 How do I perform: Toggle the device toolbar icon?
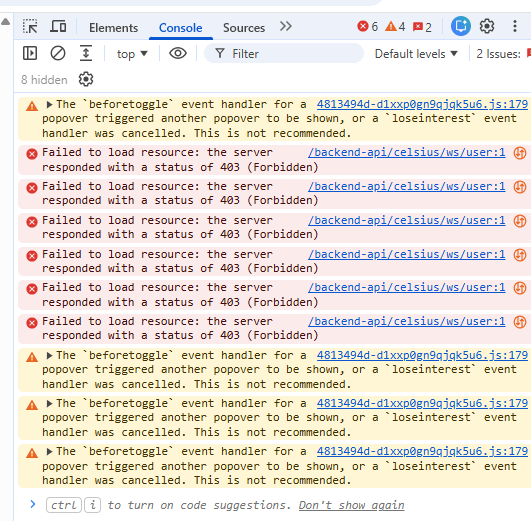coord(58,26)
